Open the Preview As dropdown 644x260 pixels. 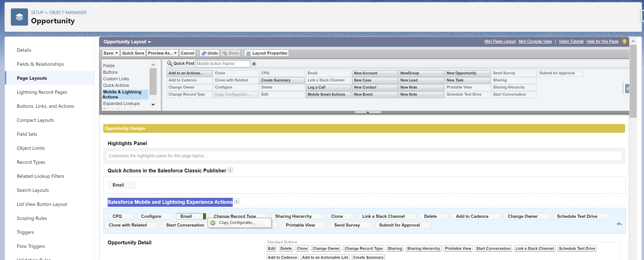coord(162,53)
